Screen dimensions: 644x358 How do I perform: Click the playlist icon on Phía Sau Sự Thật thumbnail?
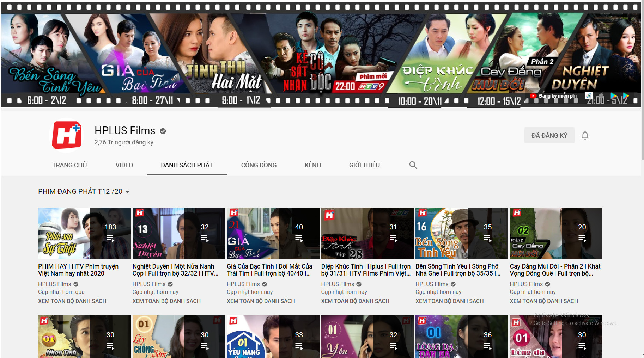tap(110, 239)
